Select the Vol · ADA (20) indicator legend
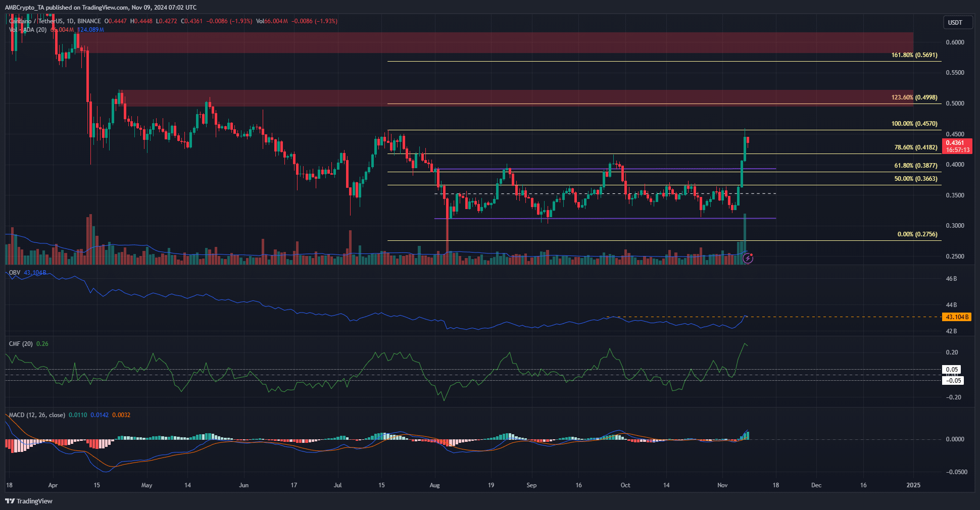Screen dimensions: 980x510 (x=28, y=30)
